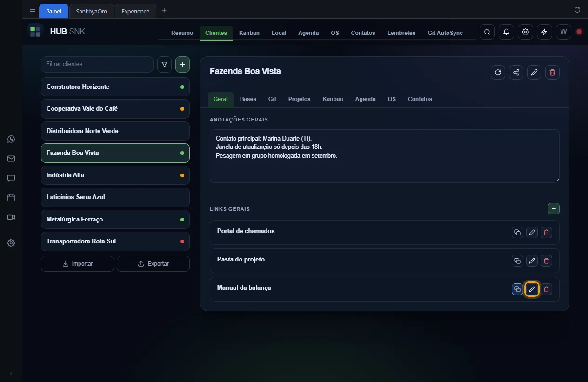Open WhatsApp from the left sidebar
Viewport: 588px width, 382px height.
(x=11, y=139)
